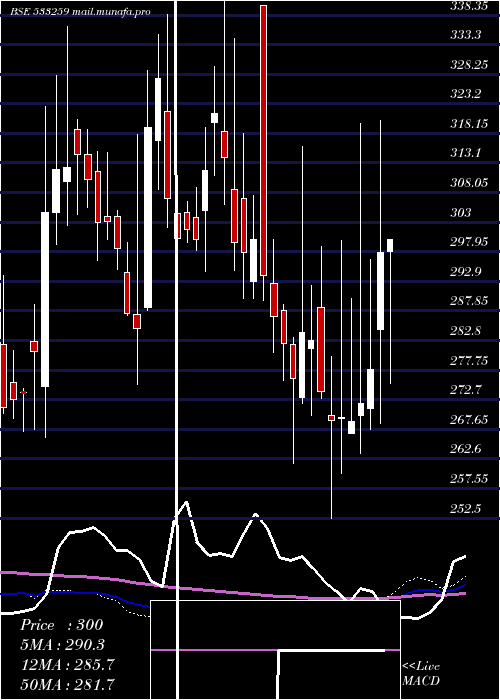
Task: Click the Price : 300 readout
Action: (x=62, y=625)
